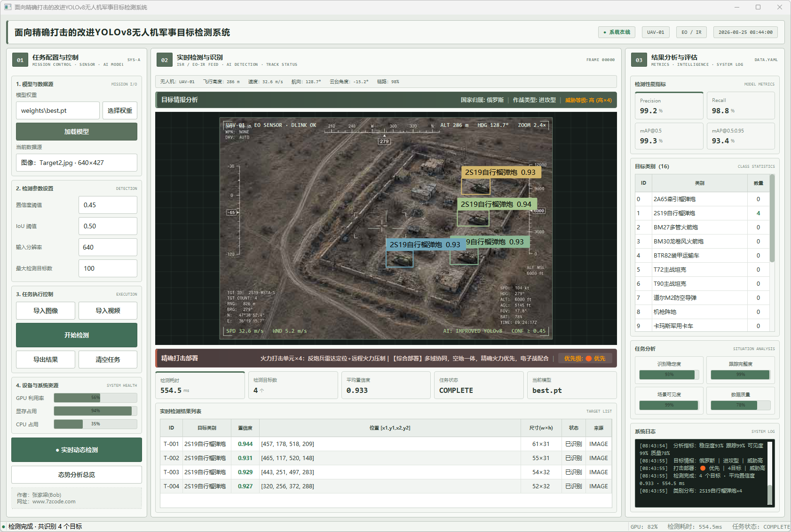Click the 导入图像 button
Viewport: 791px width, 532px height.
point(46,311)
